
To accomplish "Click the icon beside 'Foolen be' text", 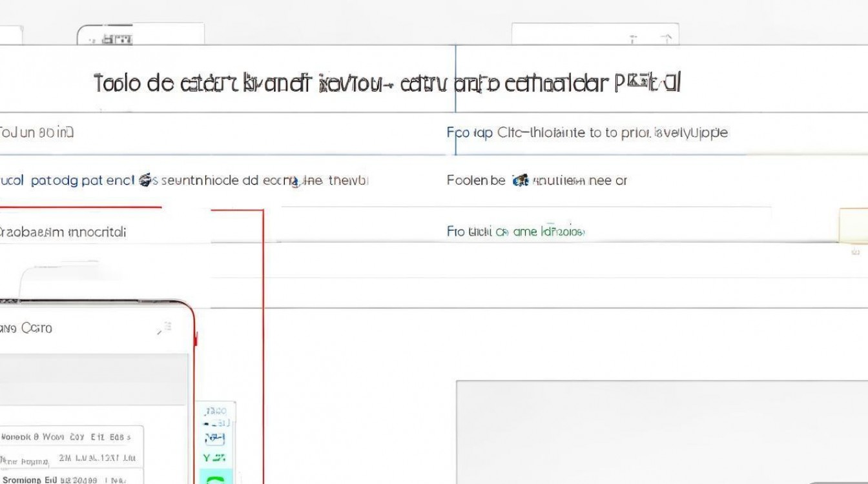I will click(x=521, y=181).
